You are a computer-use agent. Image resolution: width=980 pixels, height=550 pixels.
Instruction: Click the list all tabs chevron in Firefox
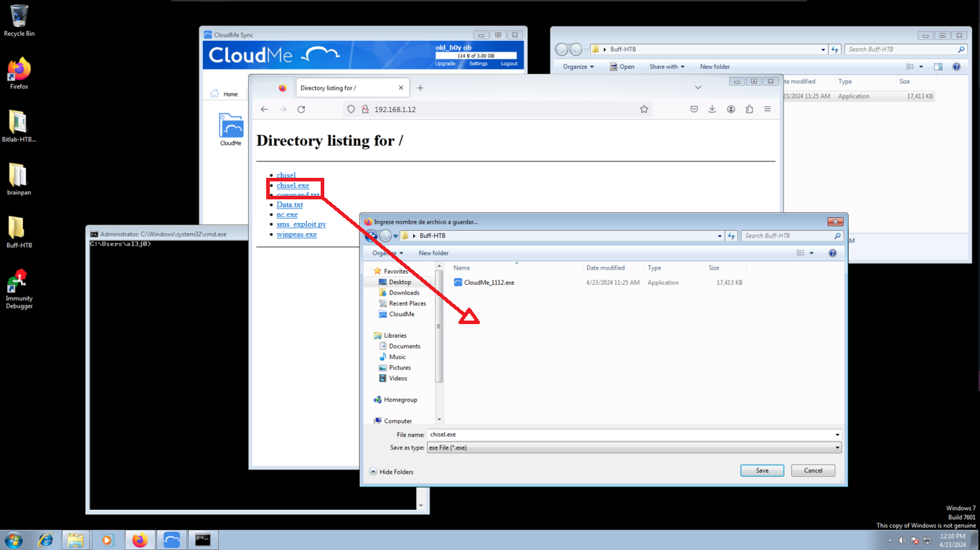698,87
